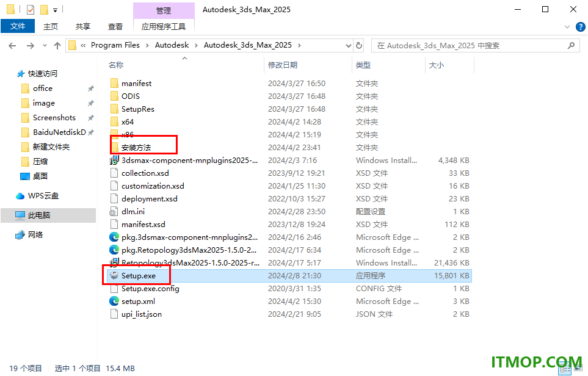This screenshot has width=588, height=376.
Task: Sort by the 类型 column header
Action: coord(363,65)
